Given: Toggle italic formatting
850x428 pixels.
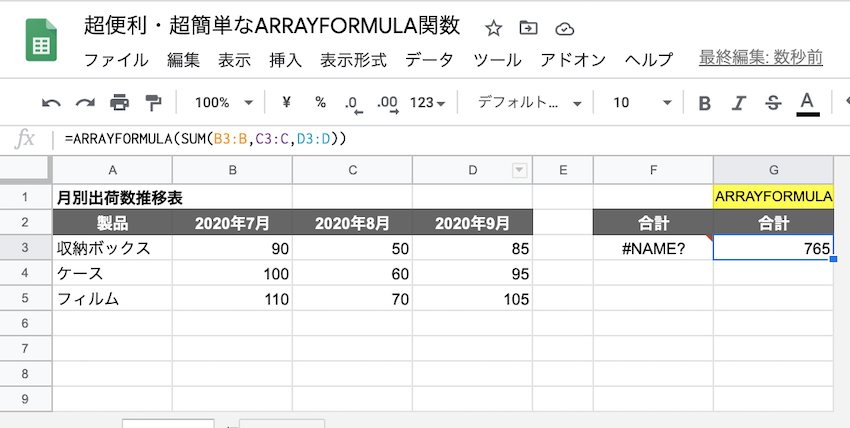Looking at the screenshot, I should tap(738, 103).
